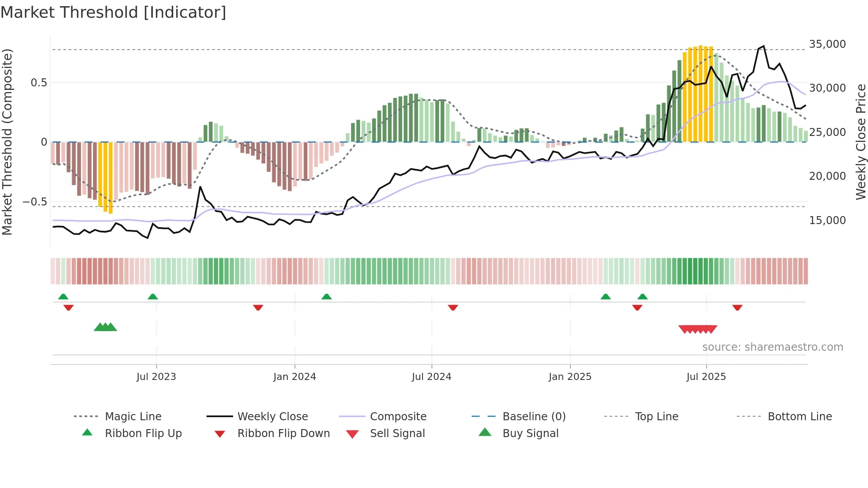Click the Ribbon Flip Down legend triangle icon

(220, 434)
